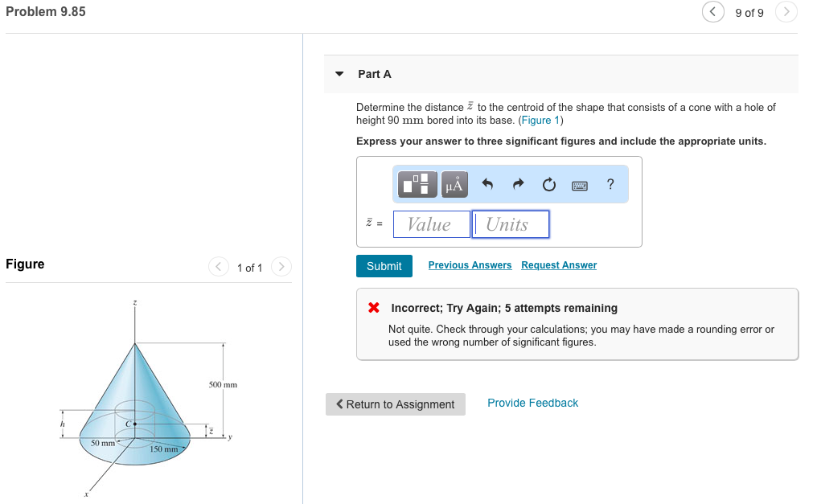
Task: Open Provide Feedback
Action: pos(532,402)
